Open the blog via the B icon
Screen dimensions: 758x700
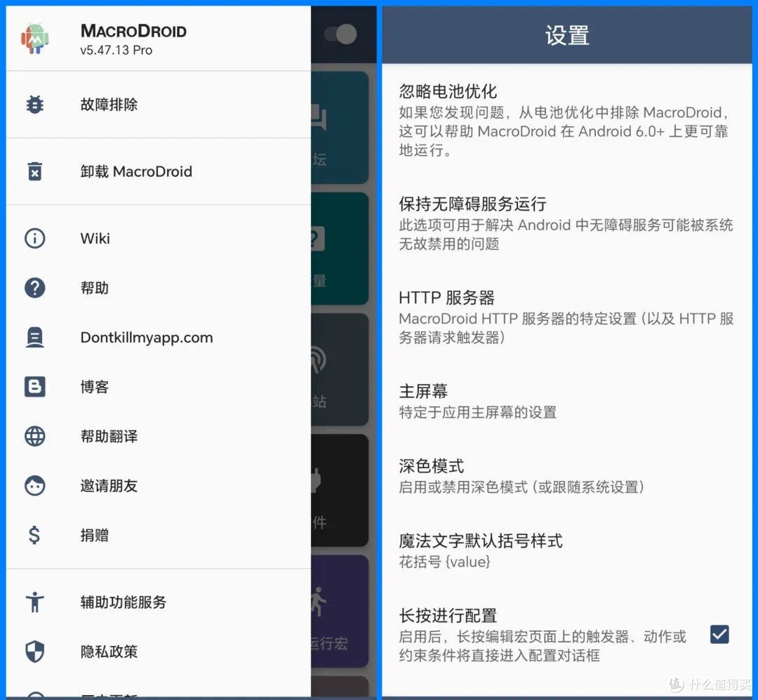pos(35,386)
